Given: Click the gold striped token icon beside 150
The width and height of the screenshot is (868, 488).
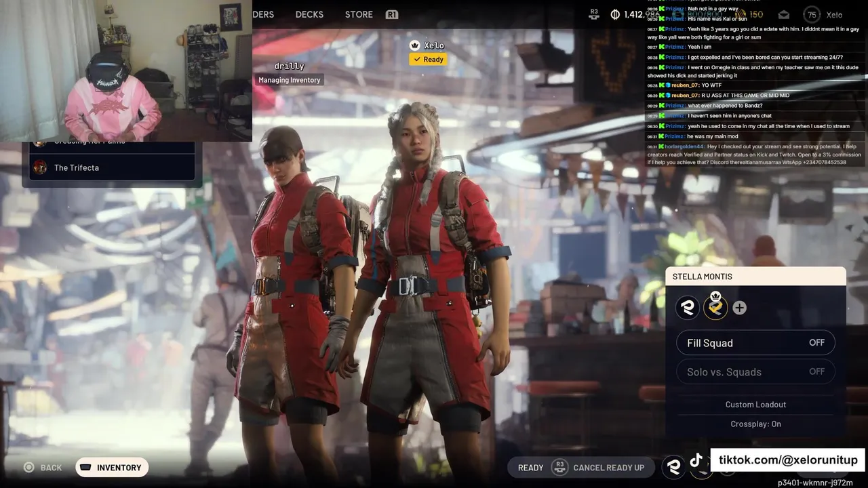Looking at the screenshot, I should (x=741, y=14).
